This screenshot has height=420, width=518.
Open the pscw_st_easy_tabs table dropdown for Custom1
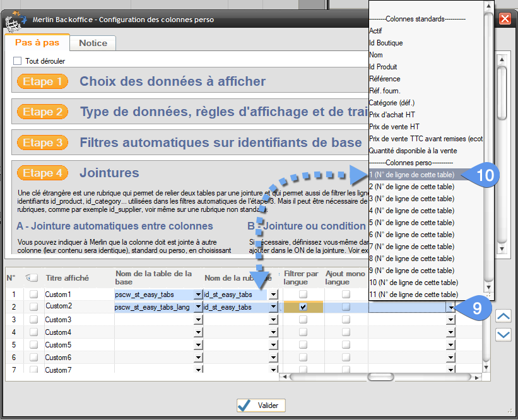[197, 294]
